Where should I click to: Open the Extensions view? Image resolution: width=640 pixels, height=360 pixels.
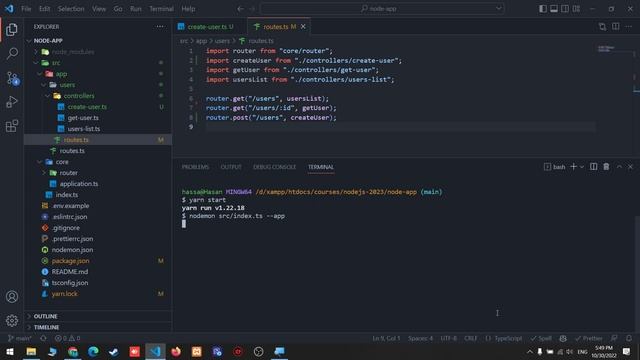[12, 126]
